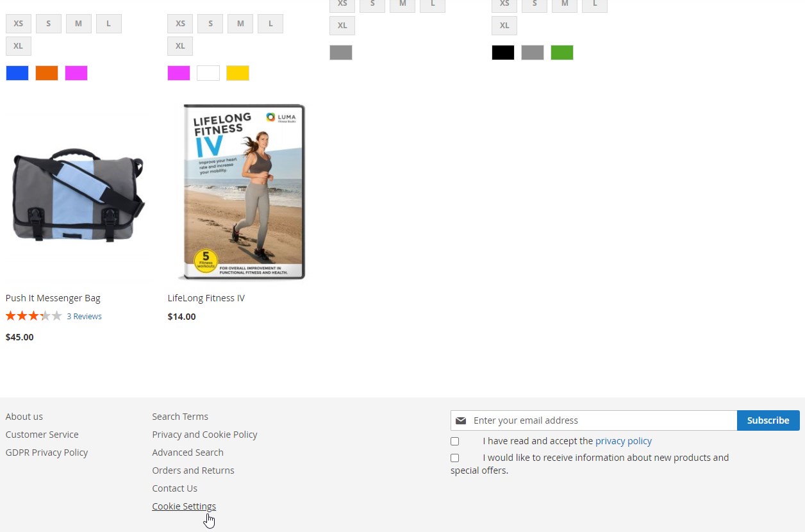Open the 3 Reviews link
The width and height of the screenshot is (805, 532).
[x=84, y=316]
